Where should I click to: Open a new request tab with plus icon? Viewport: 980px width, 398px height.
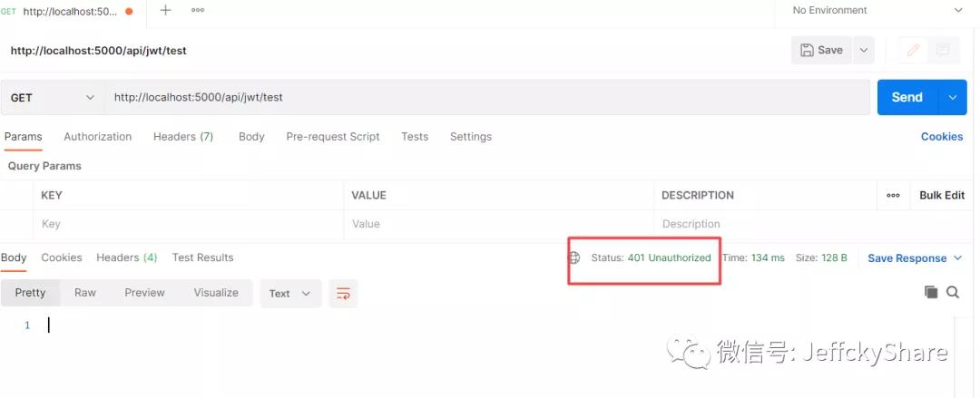click(166, 10)
